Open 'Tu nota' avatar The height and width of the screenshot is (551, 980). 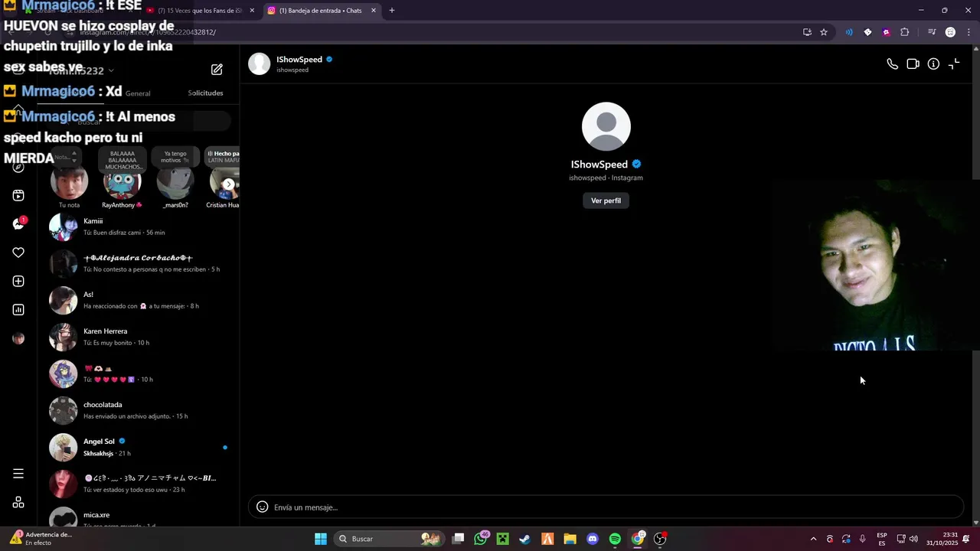[69, 182]
